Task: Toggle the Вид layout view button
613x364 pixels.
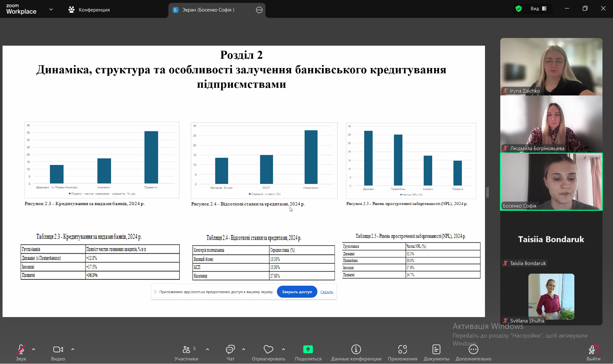Action: pos(539,9)
